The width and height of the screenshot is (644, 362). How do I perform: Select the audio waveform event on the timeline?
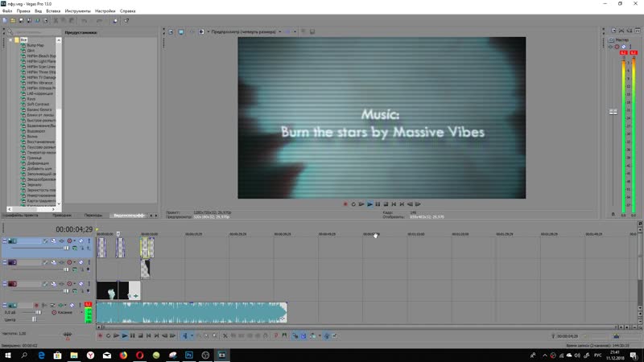192,312
